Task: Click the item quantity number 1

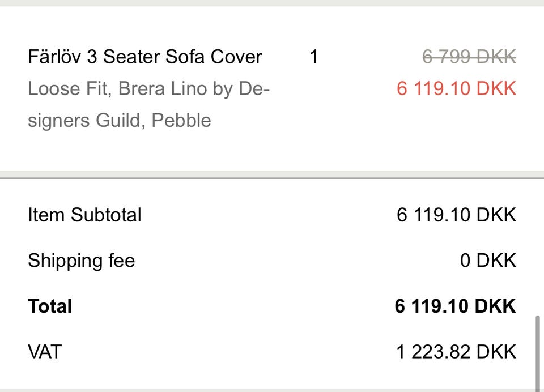Action: click(x=314, y=57)
